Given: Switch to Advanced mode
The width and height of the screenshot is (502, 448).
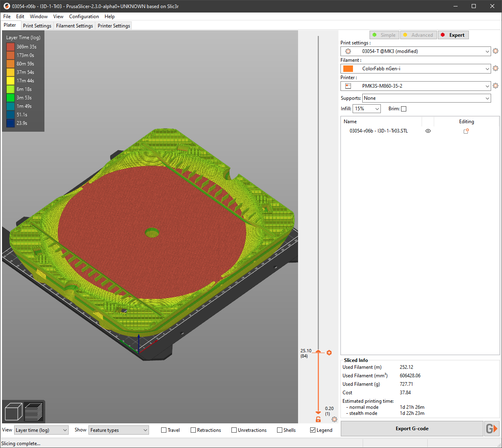Looking at the screenshot, I should (x=418, y=35).
